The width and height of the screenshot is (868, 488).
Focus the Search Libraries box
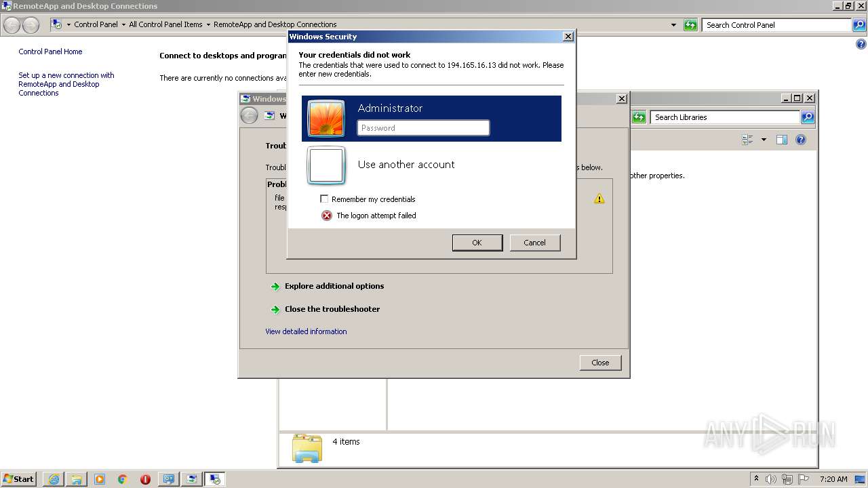(x=726, y=117)
